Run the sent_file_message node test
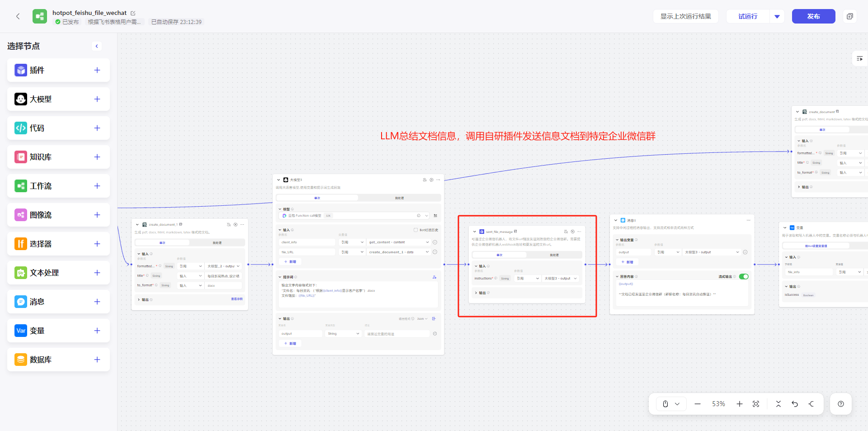Viewport: 868px width, 431px height. click(x=572, y=232)
